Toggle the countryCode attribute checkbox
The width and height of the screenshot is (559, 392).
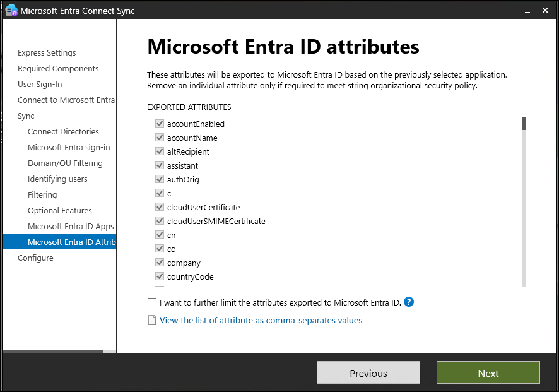click(x=160, y=277)
